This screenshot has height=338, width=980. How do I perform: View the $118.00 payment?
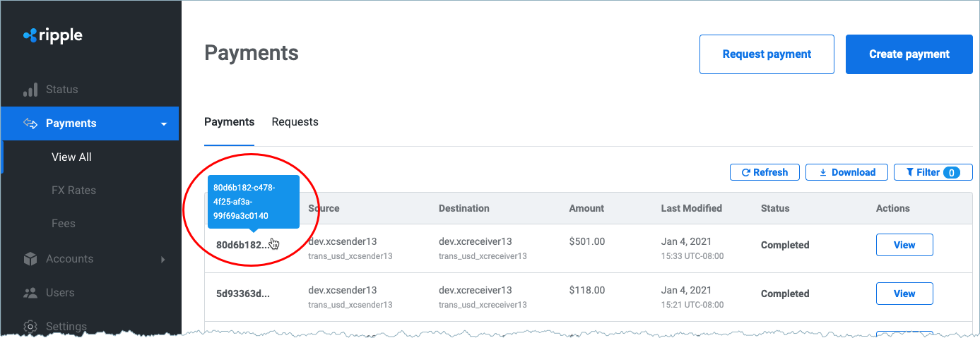point(904,294)
